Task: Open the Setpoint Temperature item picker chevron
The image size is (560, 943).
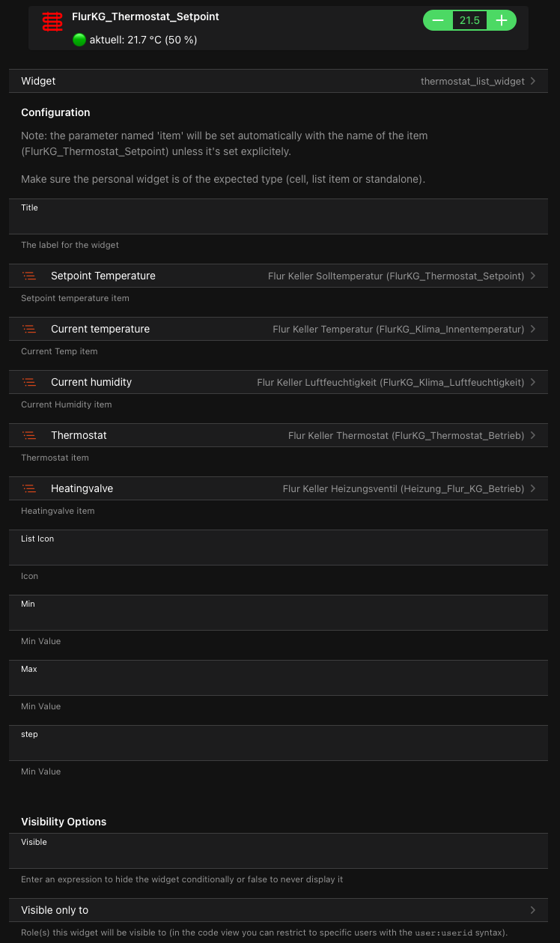Action: point(533,276)
